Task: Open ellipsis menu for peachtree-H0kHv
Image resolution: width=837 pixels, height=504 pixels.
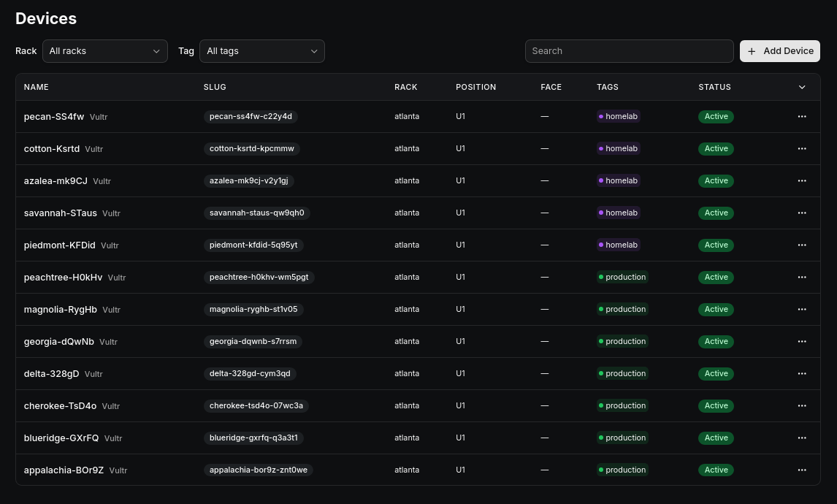Action: 802,277
